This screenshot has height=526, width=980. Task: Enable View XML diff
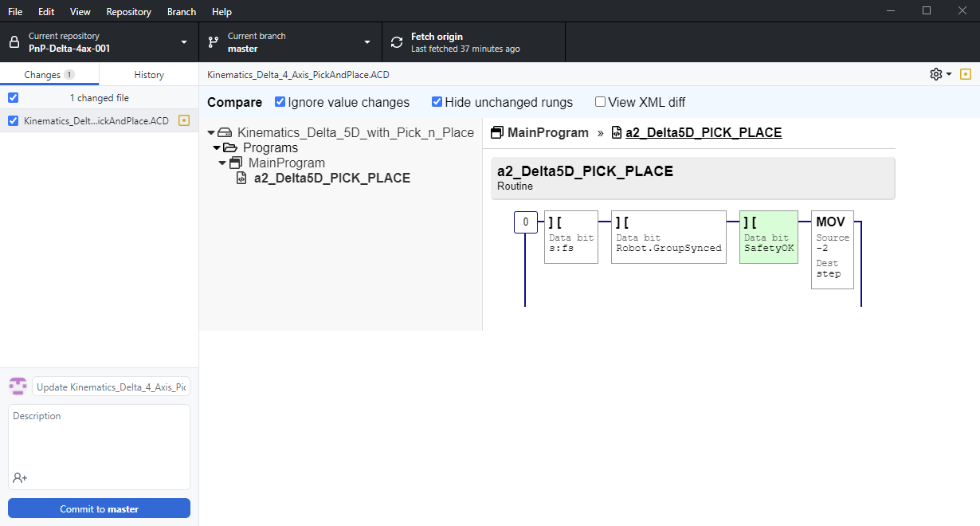click(x=600, y=102)
